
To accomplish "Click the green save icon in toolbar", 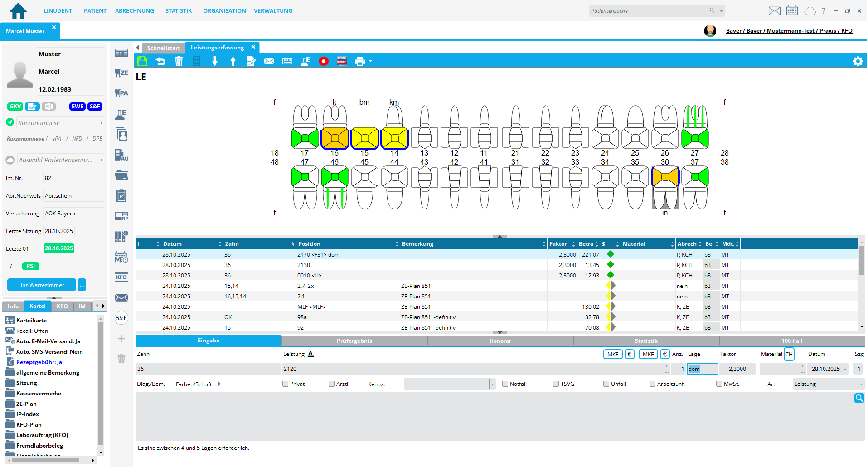I will click(142, 61).
